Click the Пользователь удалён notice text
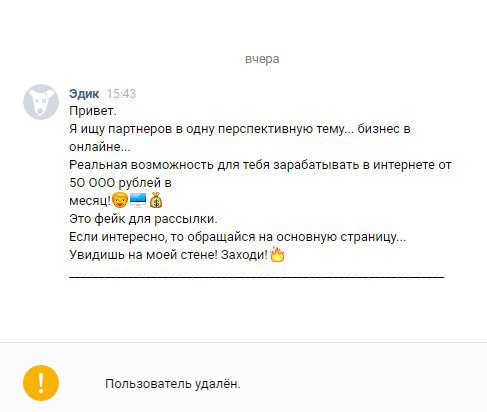 [173, 384]
